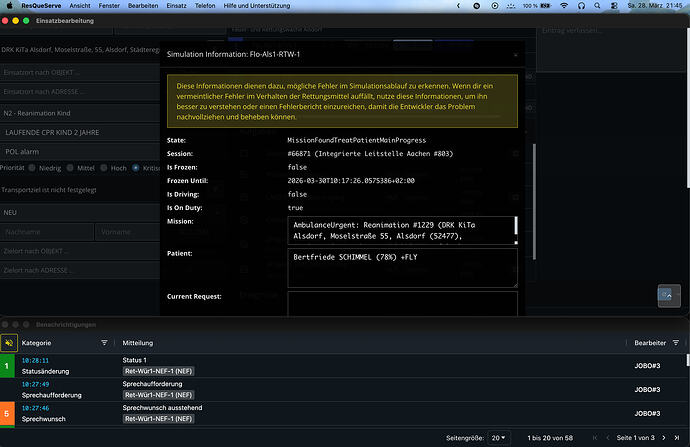Open the Einsatz menu
Image resolution: width=690 pixels, height=447 pixels.
(176, 6)
